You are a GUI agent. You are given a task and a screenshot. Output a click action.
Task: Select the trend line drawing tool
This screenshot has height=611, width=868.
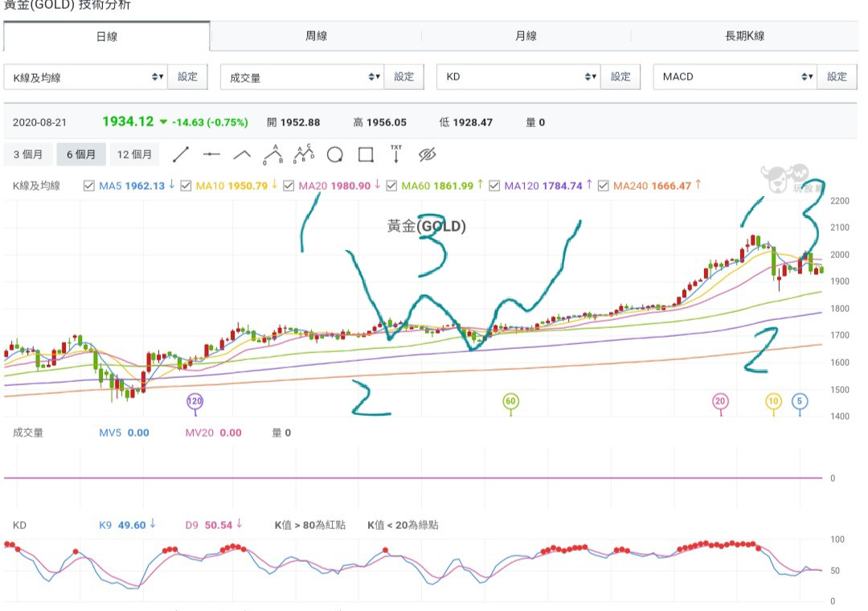click(181, 154)
